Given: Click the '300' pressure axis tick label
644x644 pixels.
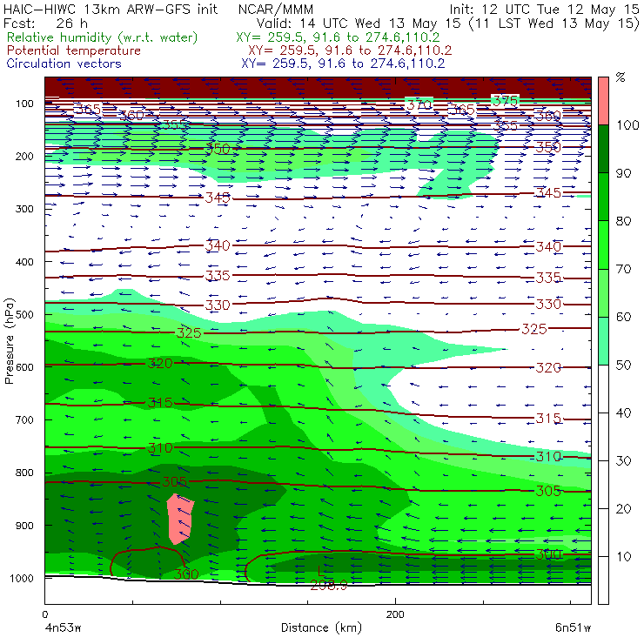Looking at the screenshot, I should point(24,209).
